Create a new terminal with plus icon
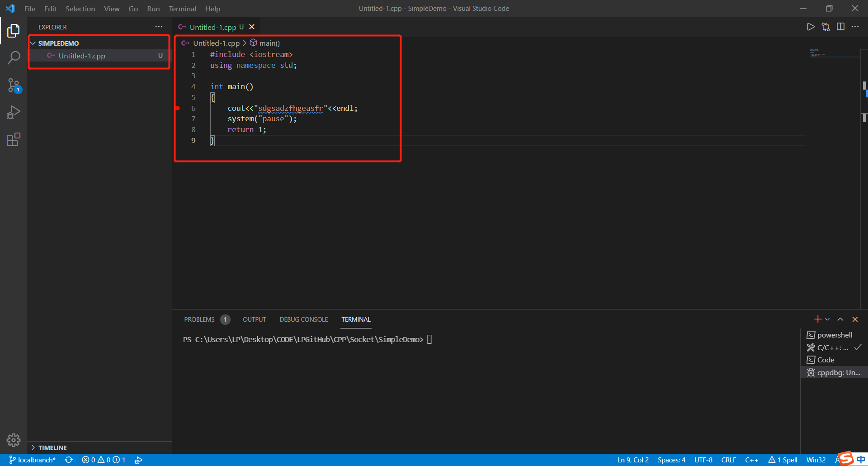This screenshot has height=466, width=868. [x=817, y=319]
